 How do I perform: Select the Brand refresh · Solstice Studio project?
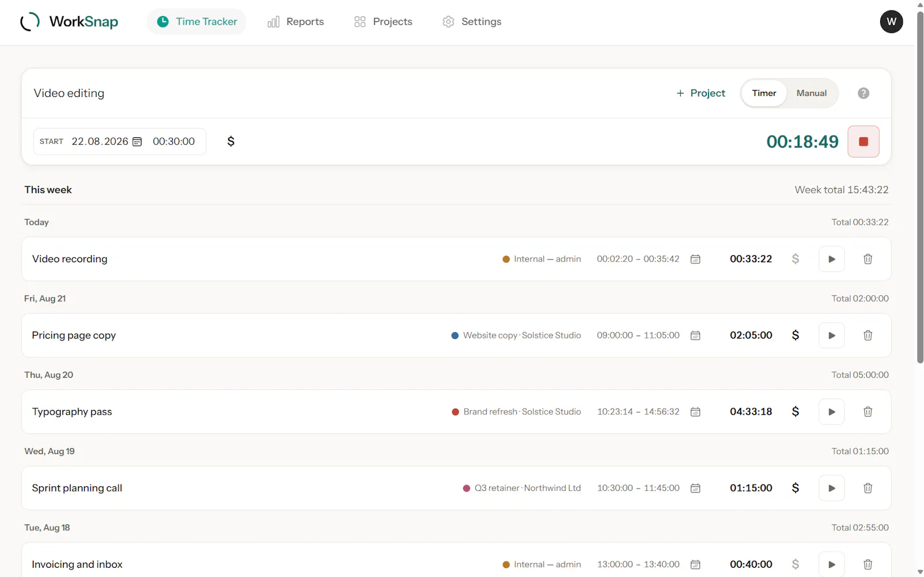[x=516, y=412]
